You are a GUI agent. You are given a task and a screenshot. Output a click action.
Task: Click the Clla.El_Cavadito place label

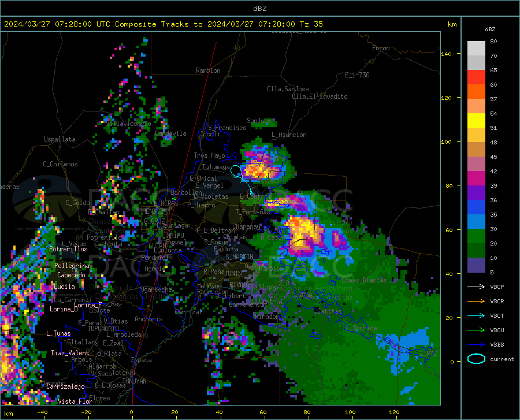(x=320, y=96)
